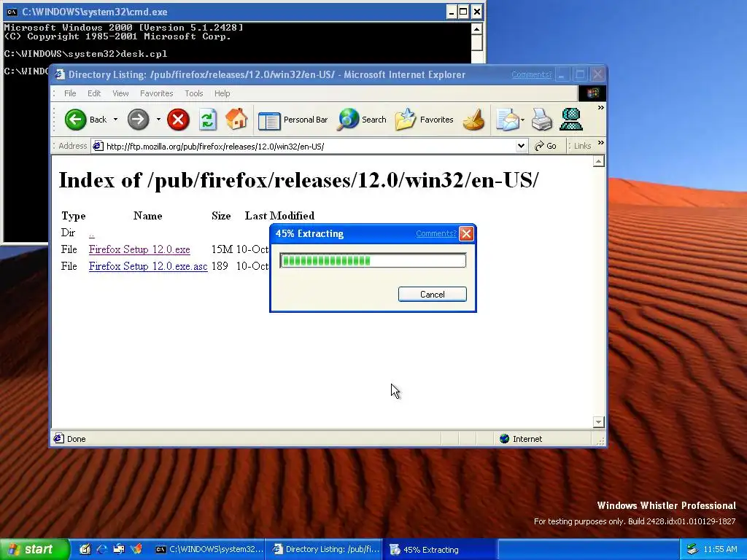Click the Last Modified column header
This screenshot has width=747, height=560.
(279, 216)
